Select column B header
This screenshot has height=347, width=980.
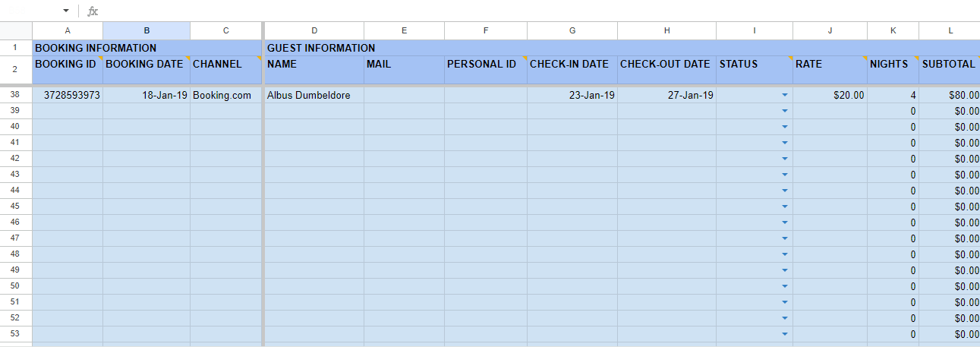[147, 30]
